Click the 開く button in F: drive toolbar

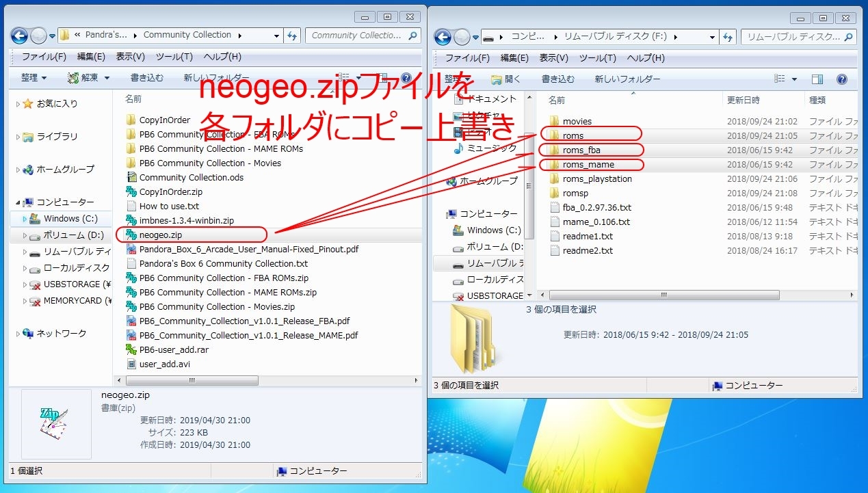click(x=505, y=79)
